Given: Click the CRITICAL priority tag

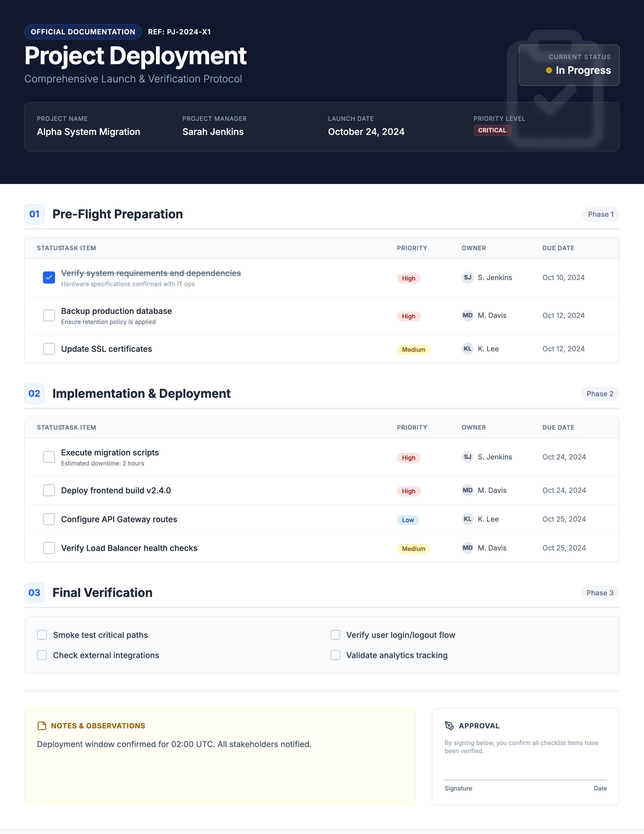Looking at the screenshot, I should [492, 130].
